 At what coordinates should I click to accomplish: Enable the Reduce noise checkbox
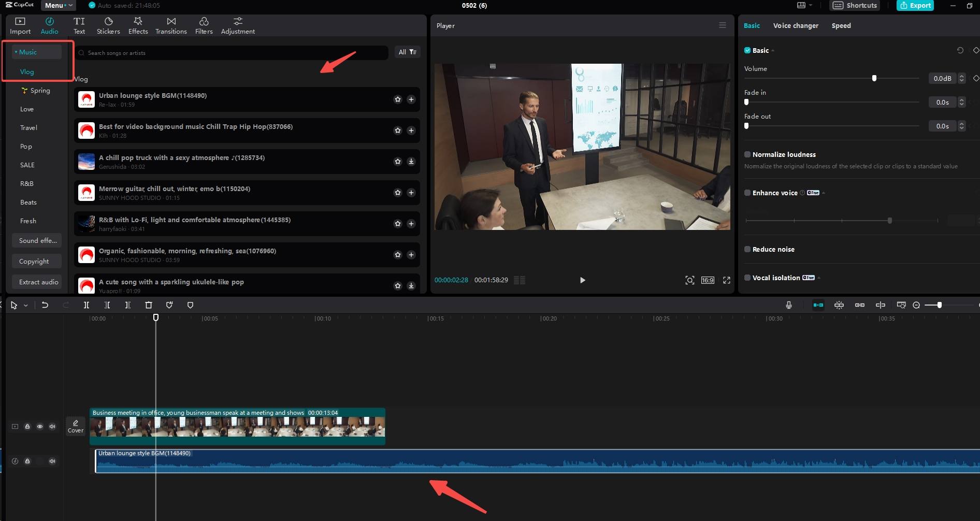coord(747,249)
